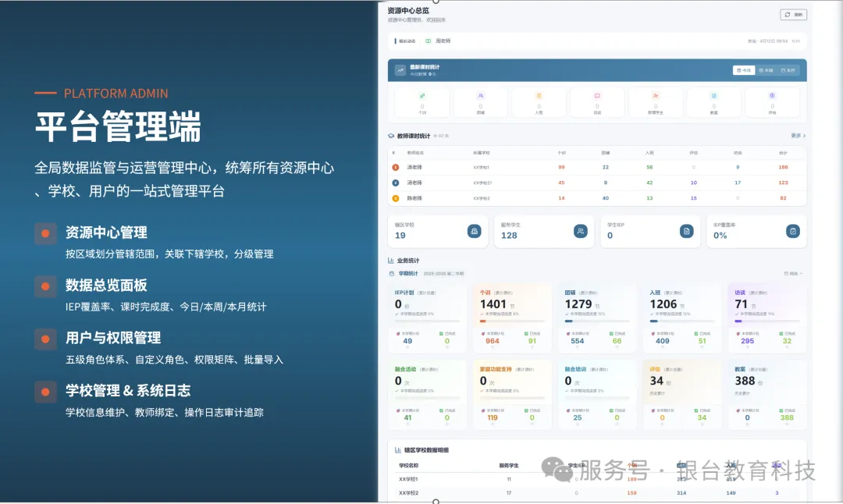
Task: Click the blue rank 2 badge
Action: tap(396, 183)
